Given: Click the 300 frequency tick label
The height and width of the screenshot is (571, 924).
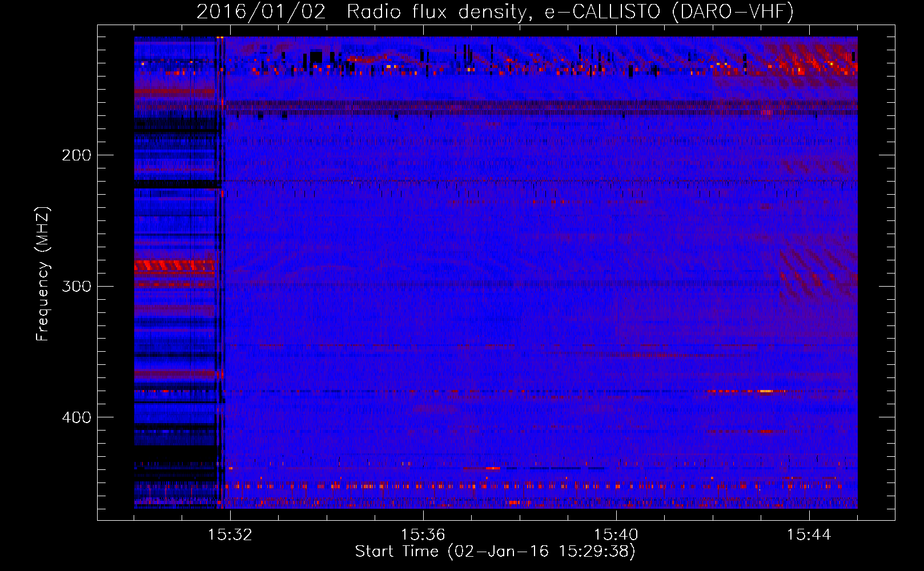Looking at the screenshot, I should pos(77,286).
